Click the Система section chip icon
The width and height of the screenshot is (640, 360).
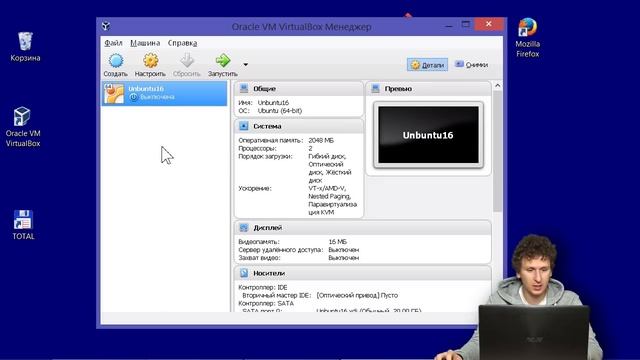pos(244,126)
